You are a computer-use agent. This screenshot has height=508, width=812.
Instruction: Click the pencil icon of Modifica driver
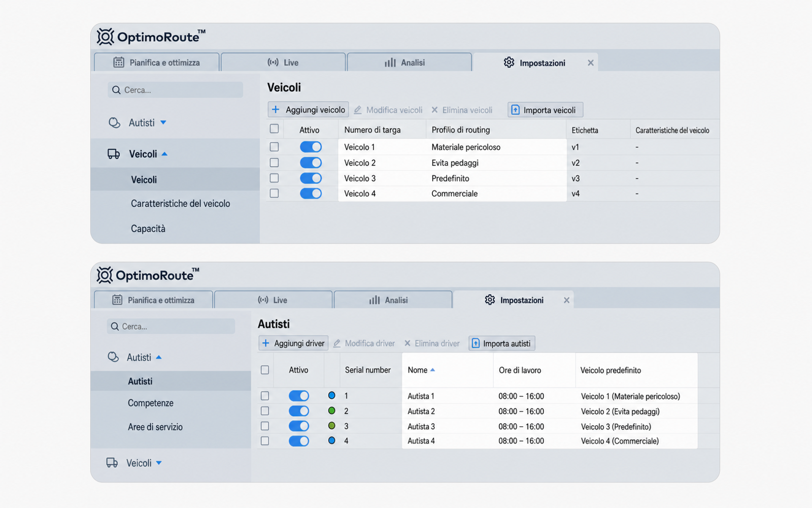point(337,343)
